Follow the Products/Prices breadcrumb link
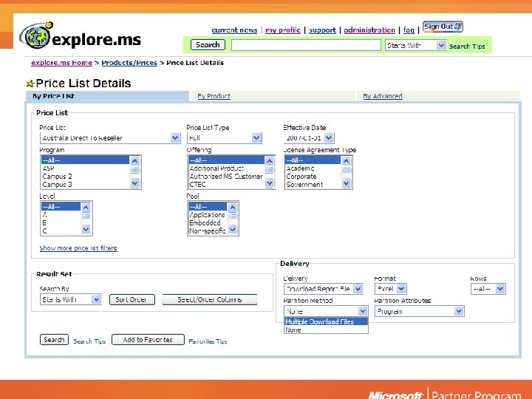This screenshot has height=399, width=532. (x=129, y=63)
